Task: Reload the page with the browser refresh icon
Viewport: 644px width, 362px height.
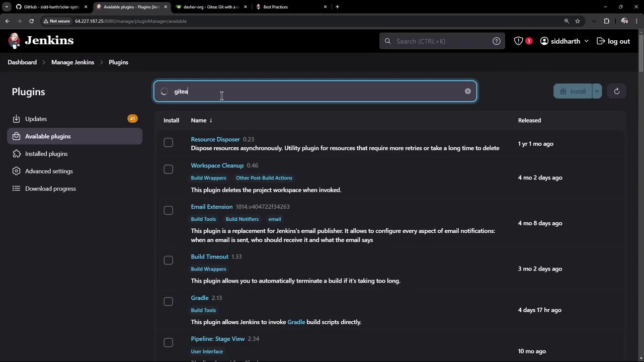Action: 31,21
